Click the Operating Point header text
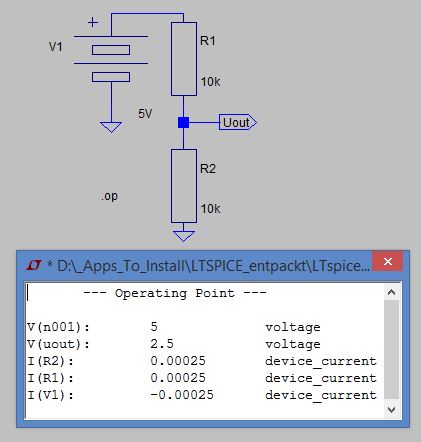The width and height of the screenshot is (421, 442). tap(175, 293)
